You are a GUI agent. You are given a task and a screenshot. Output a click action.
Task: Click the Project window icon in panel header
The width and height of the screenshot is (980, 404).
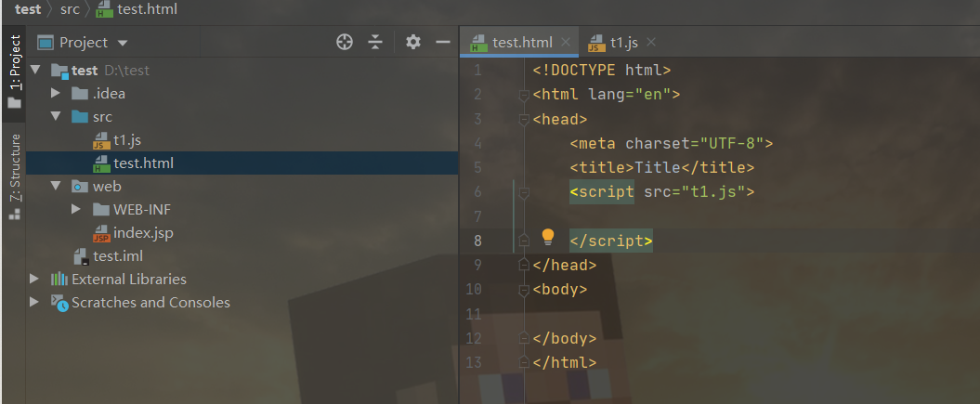click(x=46, y=43)
